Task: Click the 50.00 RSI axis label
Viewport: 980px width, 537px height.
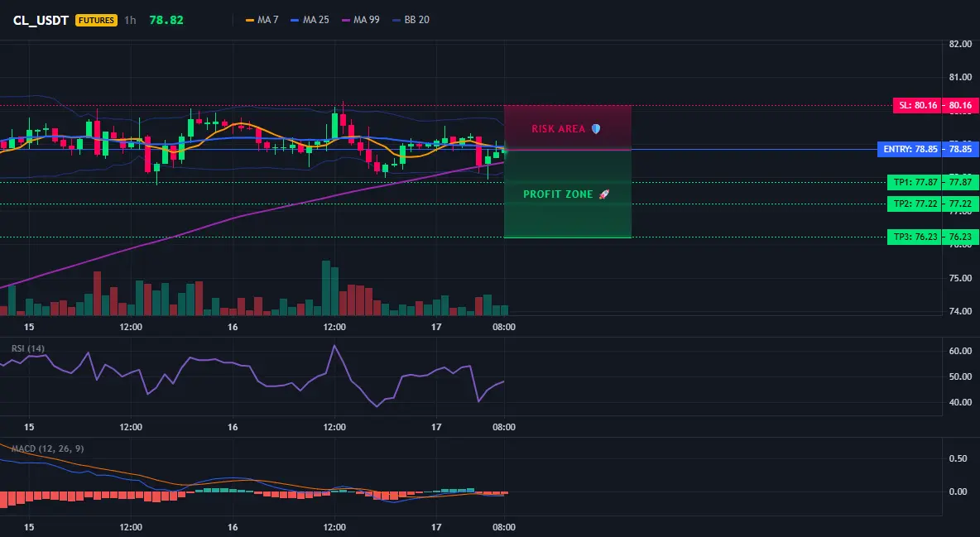Action: (x=960, y=377)
